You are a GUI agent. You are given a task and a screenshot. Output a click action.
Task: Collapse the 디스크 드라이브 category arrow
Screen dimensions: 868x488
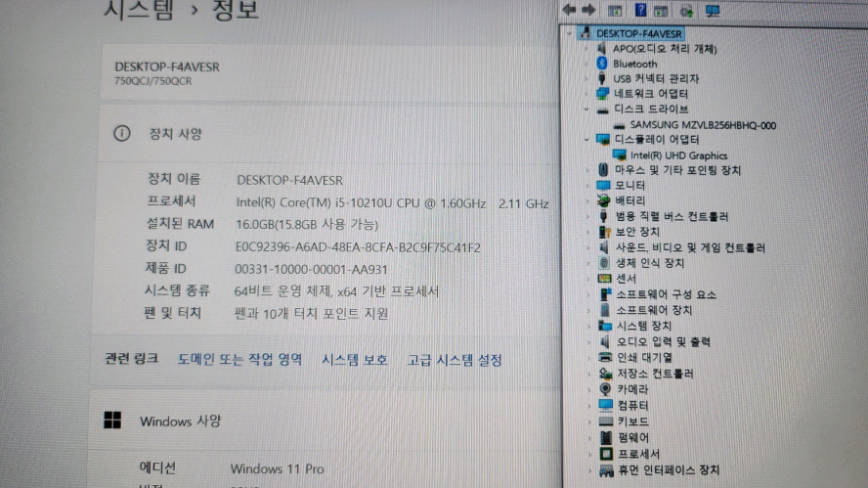[x=586, y=110]
